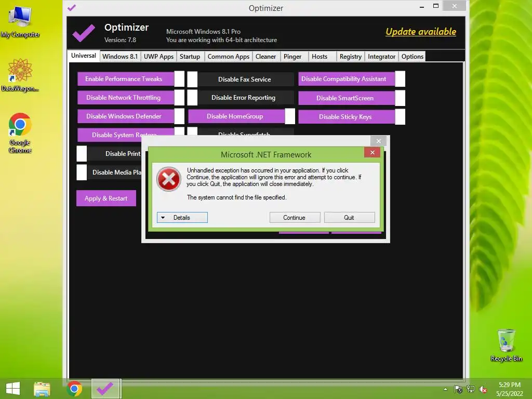
Task: Open the Common Apps tab
Action: click(x=229, y=56)
